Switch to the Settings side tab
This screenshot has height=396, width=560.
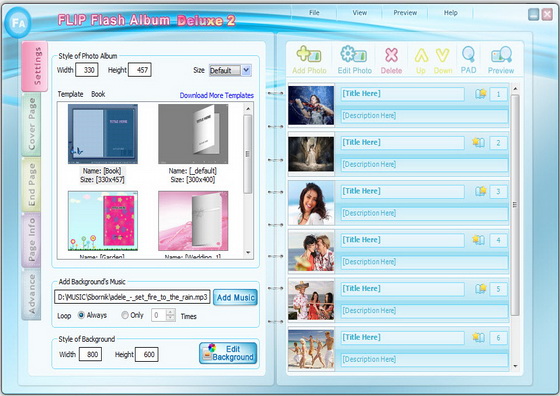35,67
